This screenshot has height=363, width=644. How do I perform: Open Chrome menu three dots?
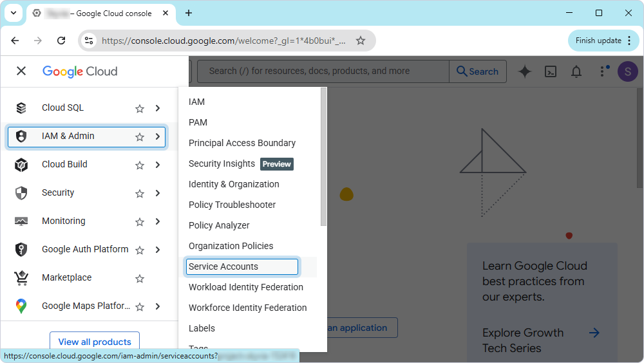pyautogui.click(x=629, y=41)
